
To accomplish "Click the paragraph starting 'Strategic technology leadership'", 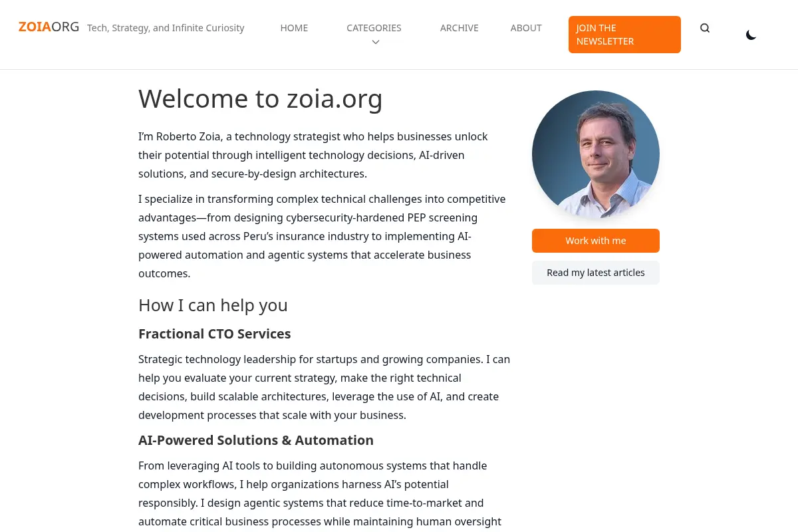I will (324, 387).
